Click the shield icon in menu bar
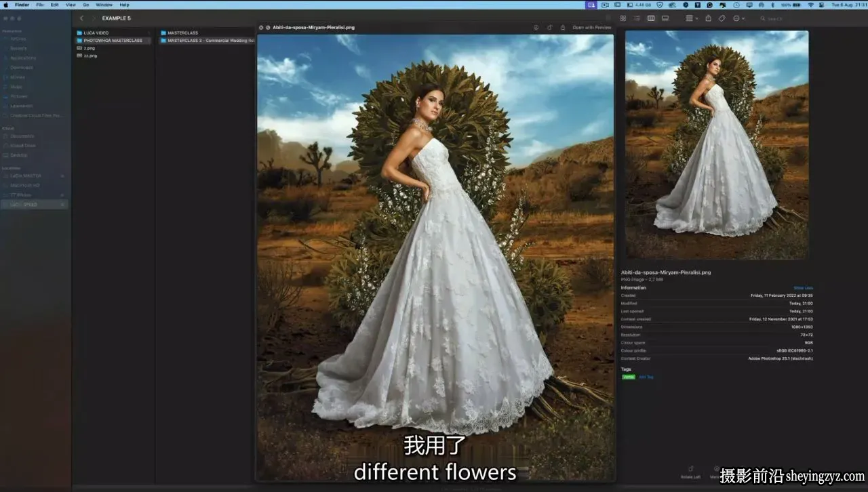This screenshot has width=868, height=492. [660, 5]
